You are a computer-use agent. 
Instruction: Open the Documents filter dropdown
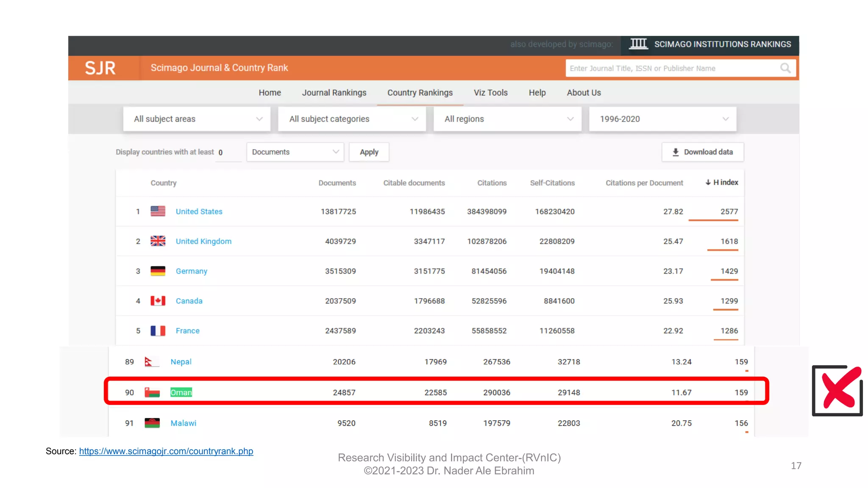[295, 152]
